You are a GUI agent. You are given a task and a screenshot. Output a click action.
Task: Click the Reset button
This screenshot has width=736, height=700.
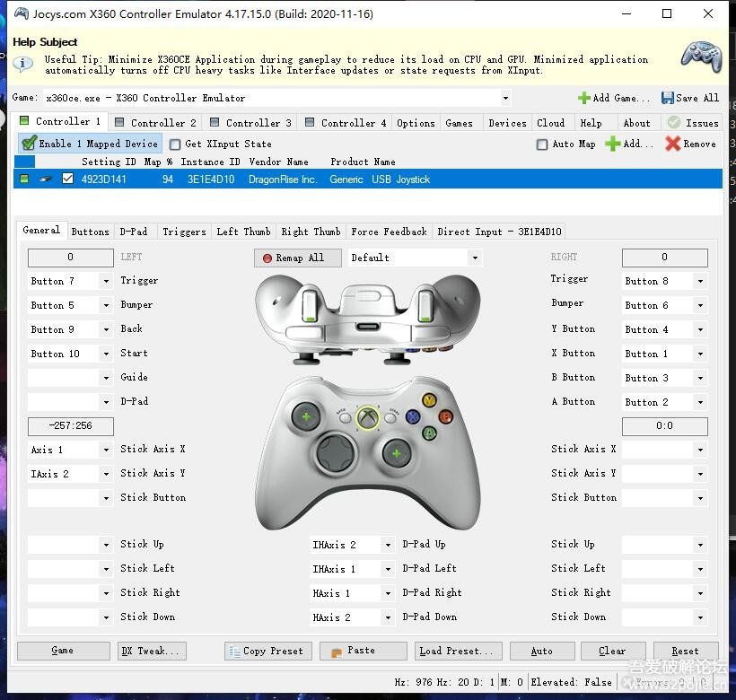pos(686,652)
